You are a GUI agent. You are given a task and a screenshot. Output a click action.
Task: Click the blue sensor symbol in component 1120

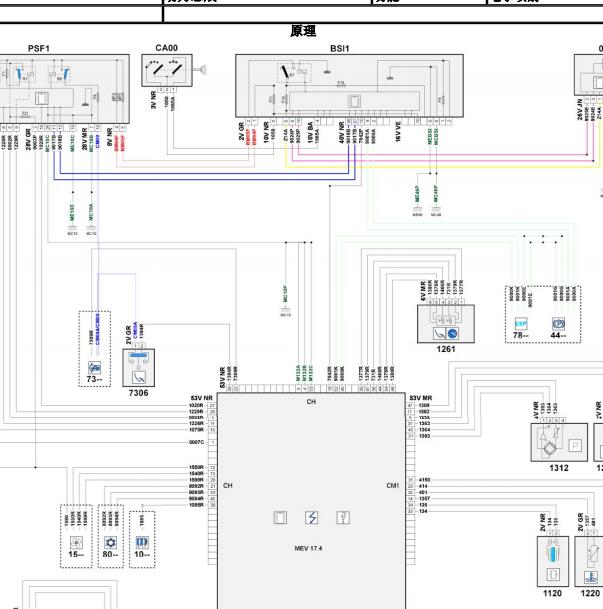(x=553, y=553)
